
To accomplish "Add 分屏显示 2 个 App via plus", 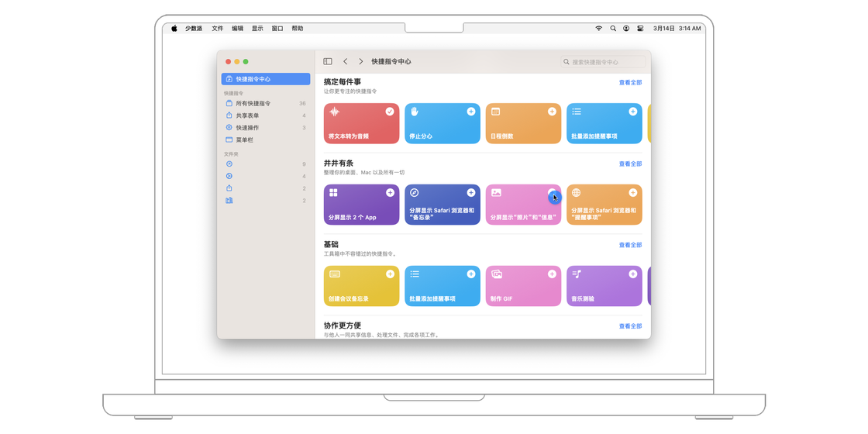I will (x=390, y=193).
